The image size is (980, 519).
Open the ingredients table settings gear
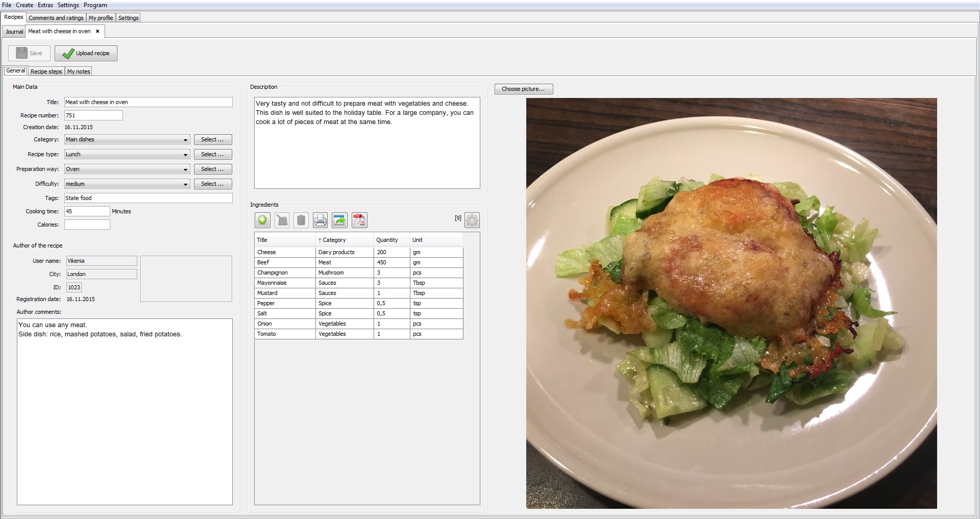tap(472, 220)
